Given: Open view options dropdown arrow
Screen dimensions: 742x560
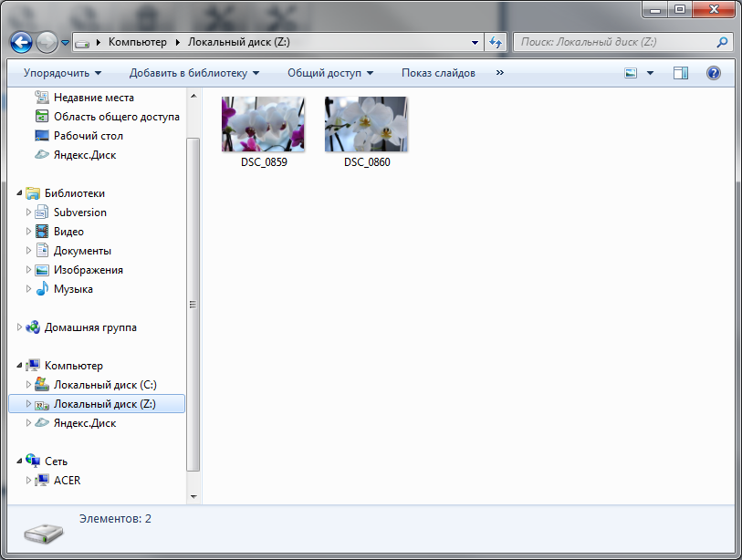Looking at the screenshot, I should 650,73.
